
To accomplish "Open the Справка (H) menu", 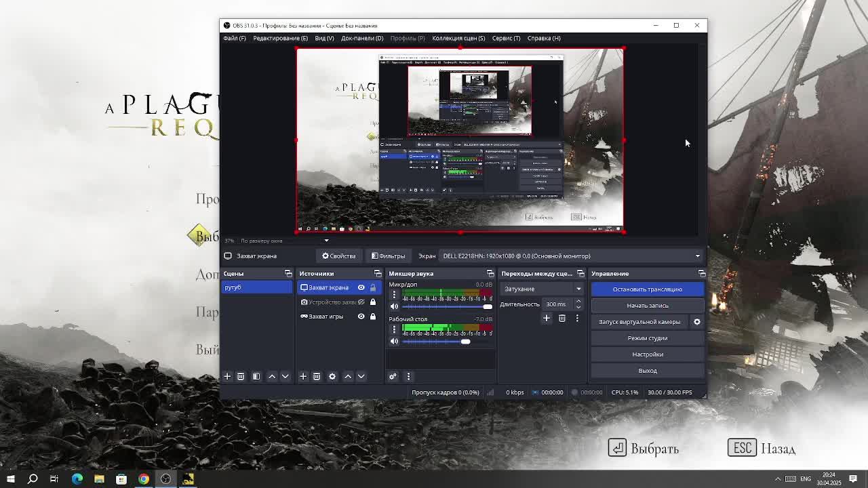I will pyautogui.click(x=544, y=38).
